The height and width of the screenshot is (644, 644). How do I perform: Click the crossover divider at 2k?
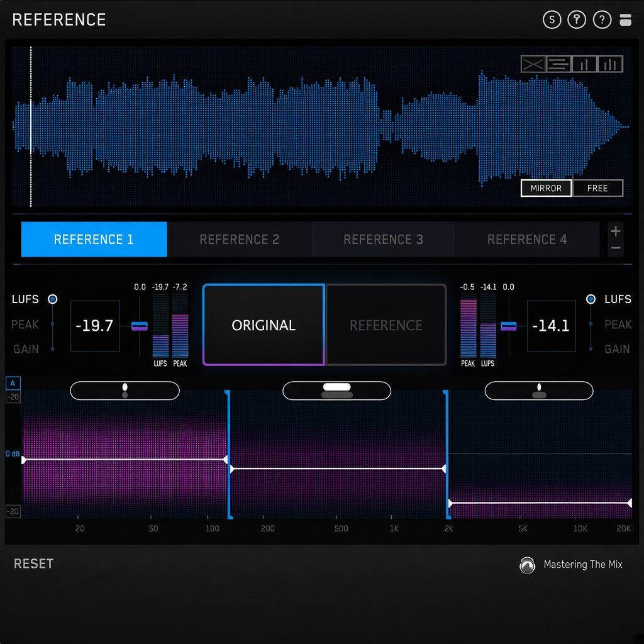[x=447, y=454]
